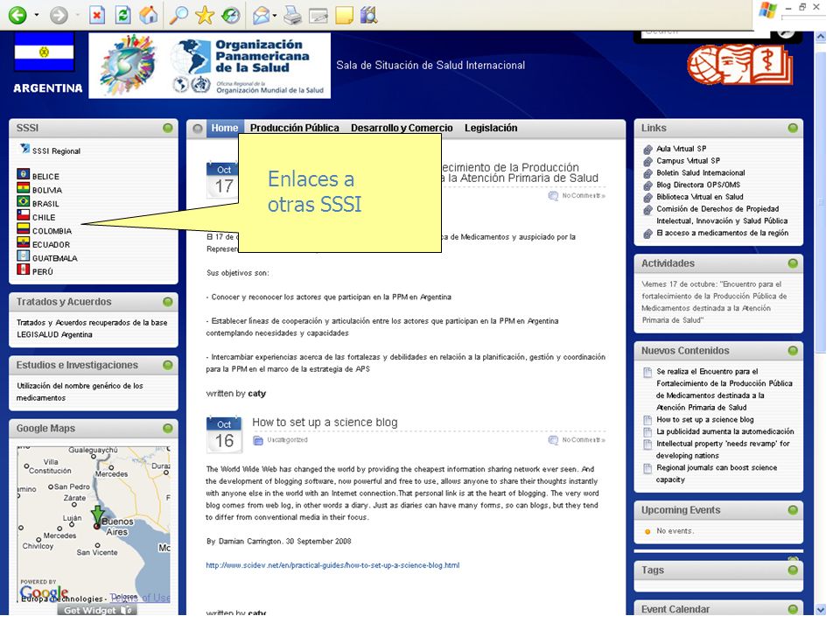
Task: Collapse the Google Maps panel toggle
Action: coord(168,429)
